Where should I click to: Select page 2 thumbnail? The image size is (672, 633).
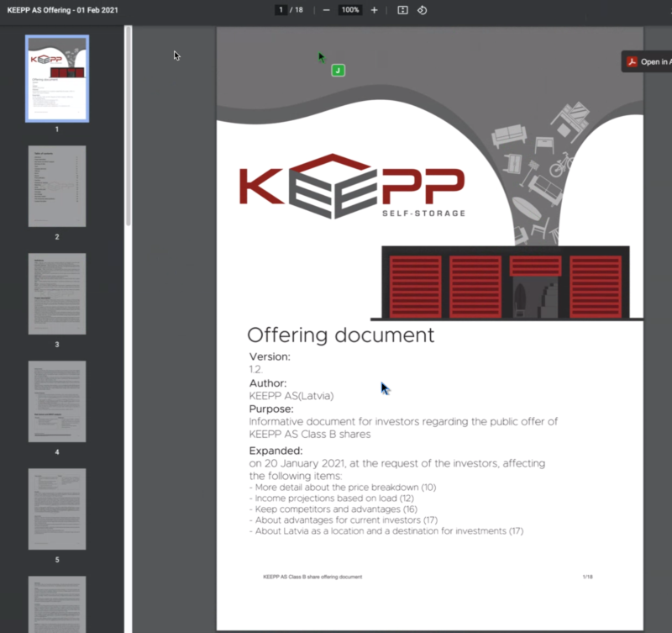(57, 186)
